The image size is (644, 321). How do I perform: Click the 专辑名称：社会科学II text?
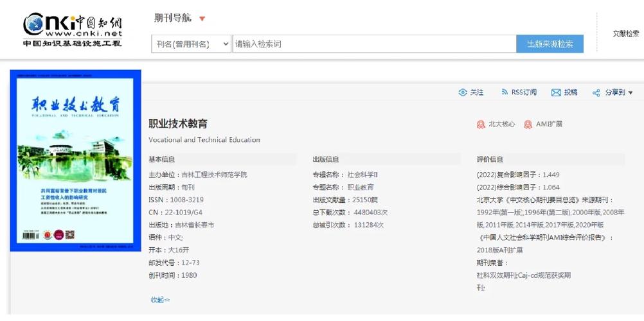click(345, 175)
